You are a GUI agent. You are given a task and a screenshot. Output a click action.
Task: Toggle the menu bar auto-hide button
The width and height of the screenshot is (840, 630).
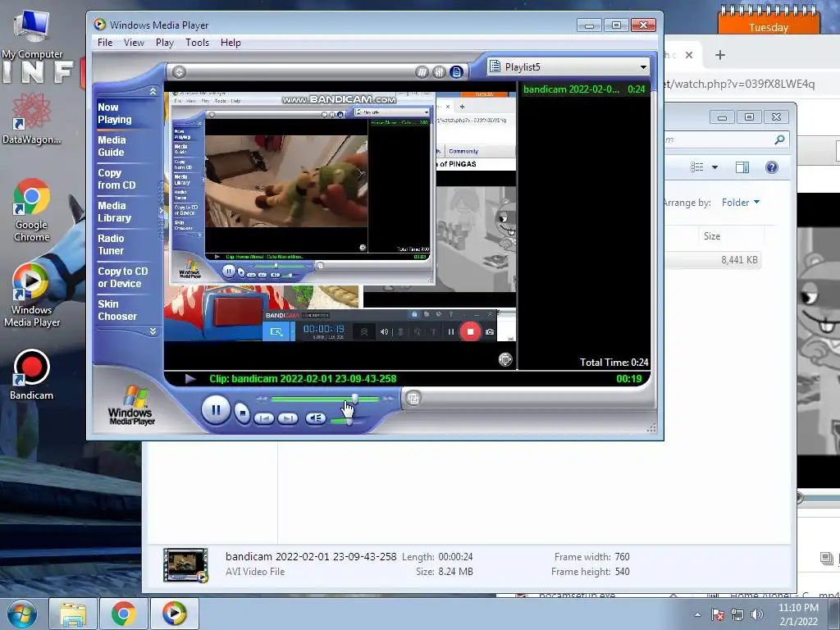tap(179, 72)
